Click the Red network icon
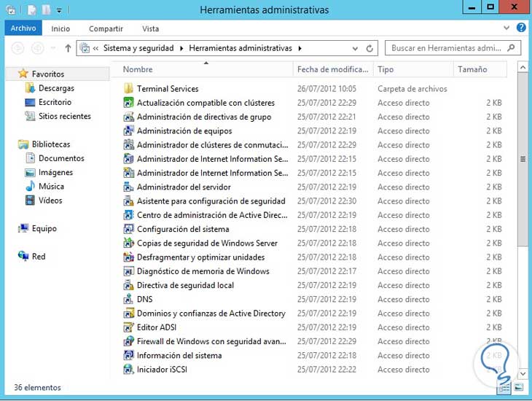The height and width of the screenshot is (401, 532). point(23,256)
